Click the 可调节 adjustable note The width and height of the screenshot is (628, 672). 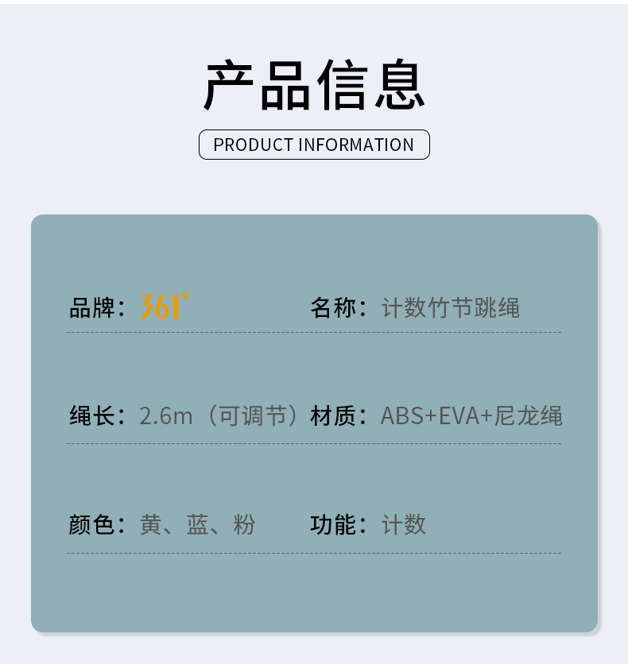click(253, 415)
